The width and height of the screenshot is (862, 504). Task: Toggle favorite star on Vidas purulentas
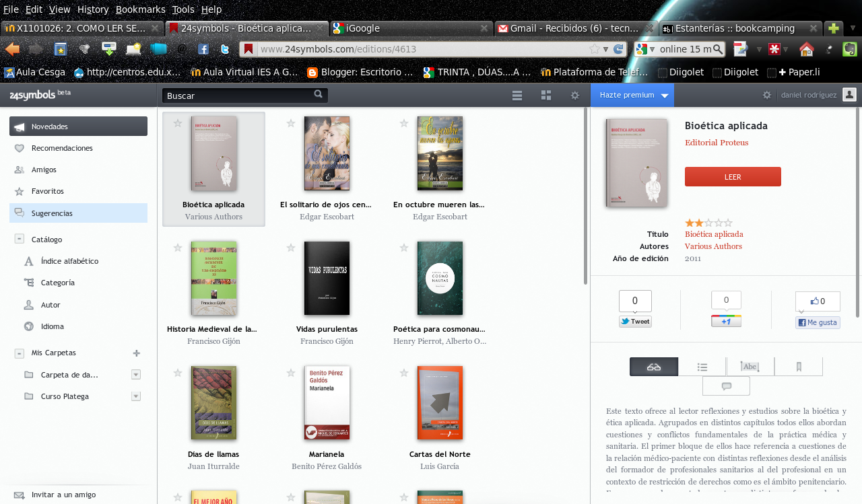pos(291,248)
